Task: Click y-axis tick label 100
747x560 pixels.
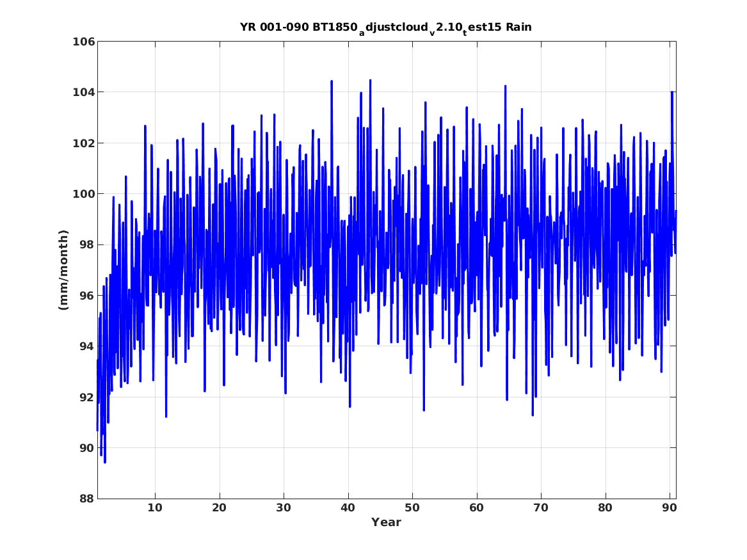Action: click(x=83, y=194)
